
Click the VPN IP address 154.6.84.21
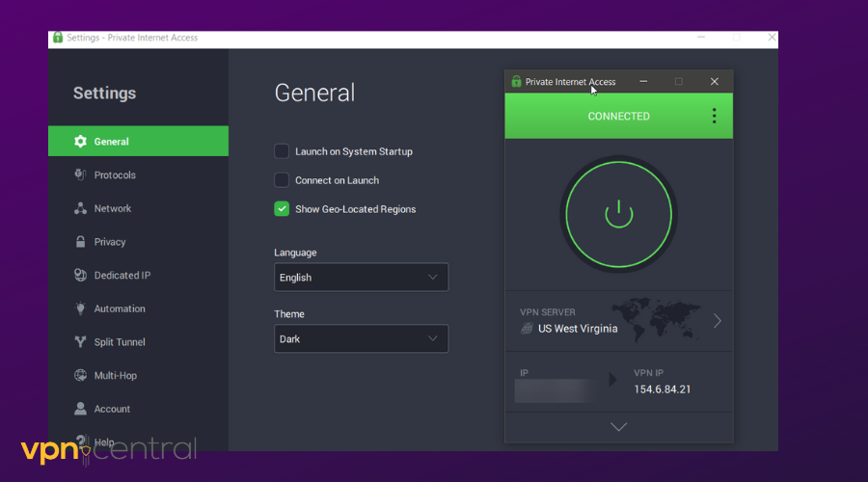coord(662,389)
